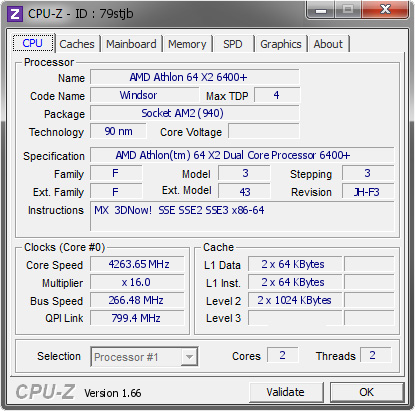Click the Cores count value
Viewport: 415px width, 411px height.
pyautogui.click(x=283, y=355)
